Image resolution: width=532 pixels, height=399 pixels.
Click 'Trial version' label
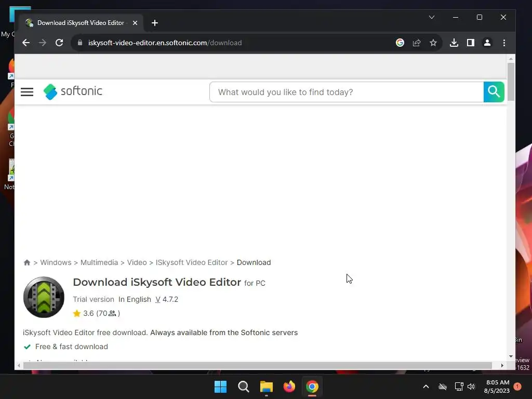point(94,299)
